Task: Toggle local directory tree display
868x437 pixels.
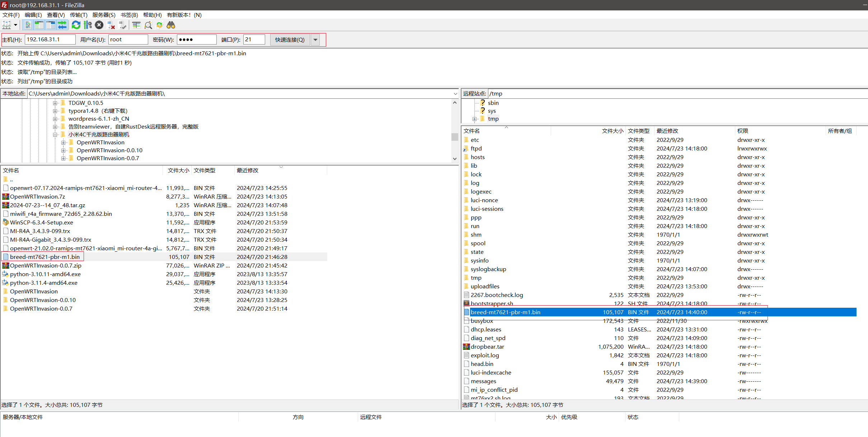Action: pos(39,25)
